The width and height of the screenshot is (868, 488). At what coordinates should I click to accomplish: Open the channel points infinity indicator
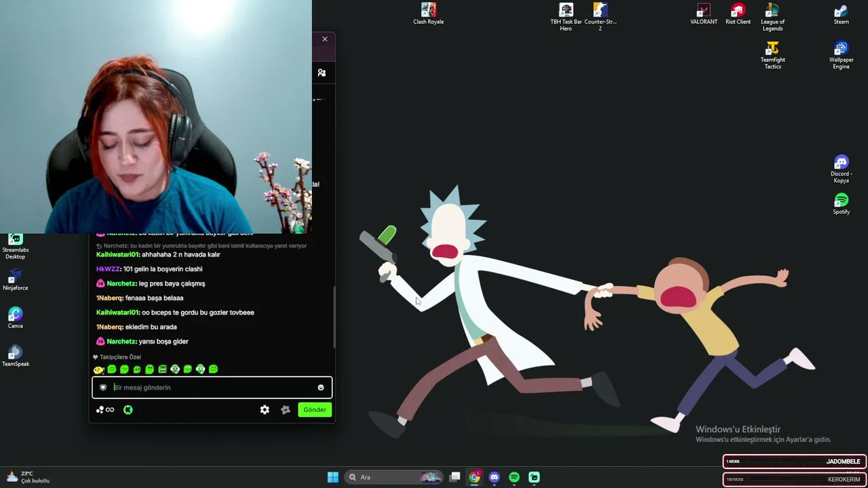pos(105,409)
